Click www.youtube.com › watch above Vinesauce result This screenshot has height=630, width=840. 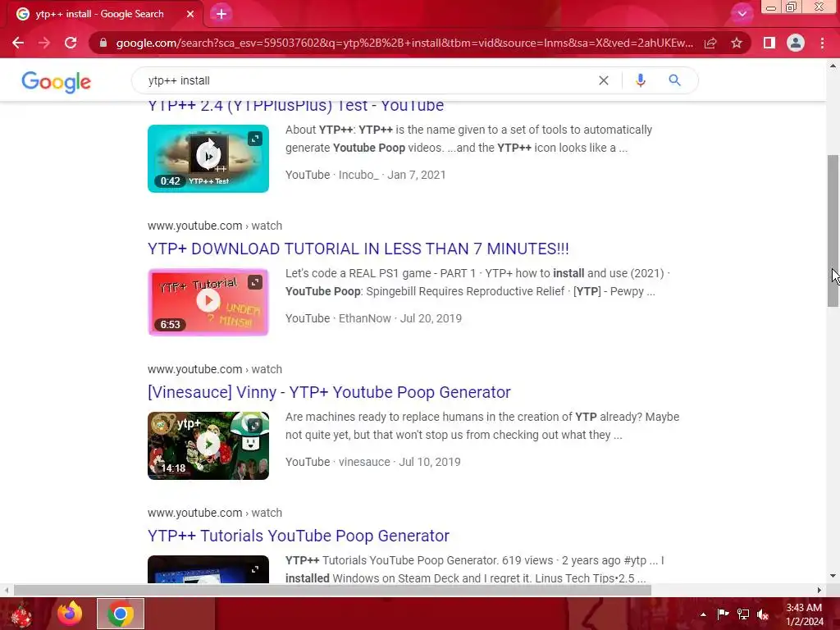[x=215, y=369]
